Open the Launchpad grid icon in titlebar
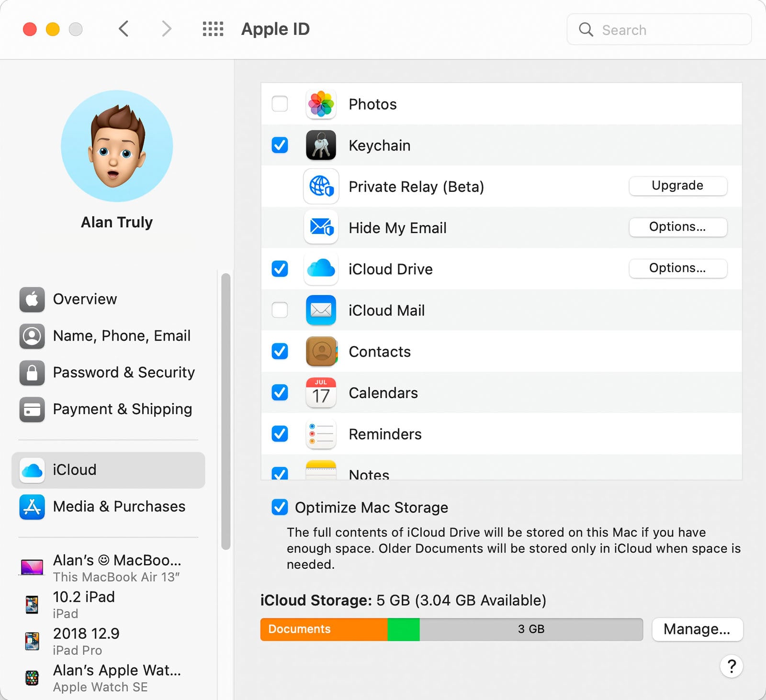 click(212, 29)
